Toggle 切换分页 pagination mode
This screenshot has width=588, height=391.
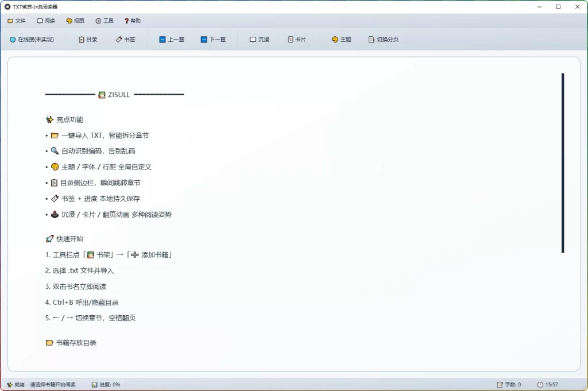point(384,39)
